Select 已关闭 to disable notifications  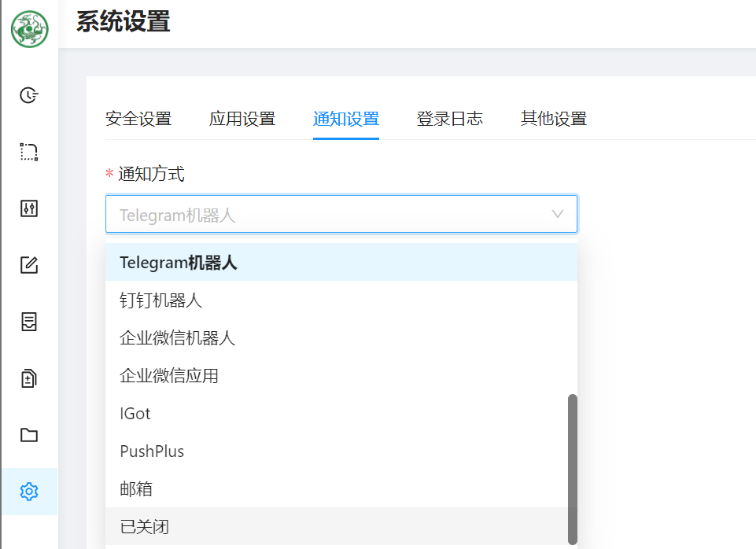click(x=144, y=527)
